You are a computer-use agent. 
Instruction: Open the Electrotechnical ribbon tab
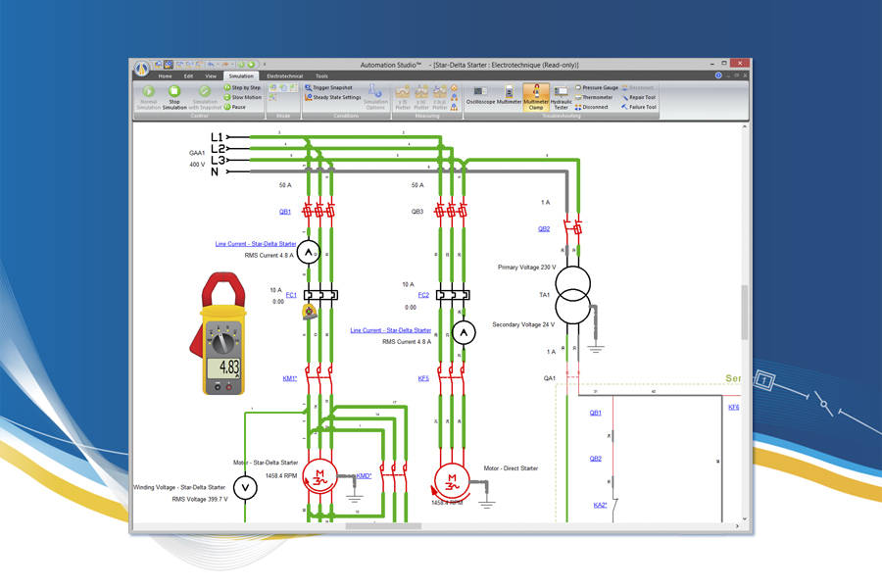(284, 76)
